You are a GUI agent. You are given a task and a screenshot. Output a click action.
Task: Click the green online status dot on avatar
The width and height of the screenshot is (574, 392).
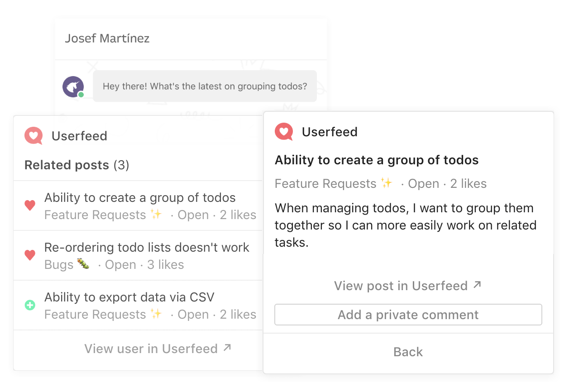click(x=81, y=95)
